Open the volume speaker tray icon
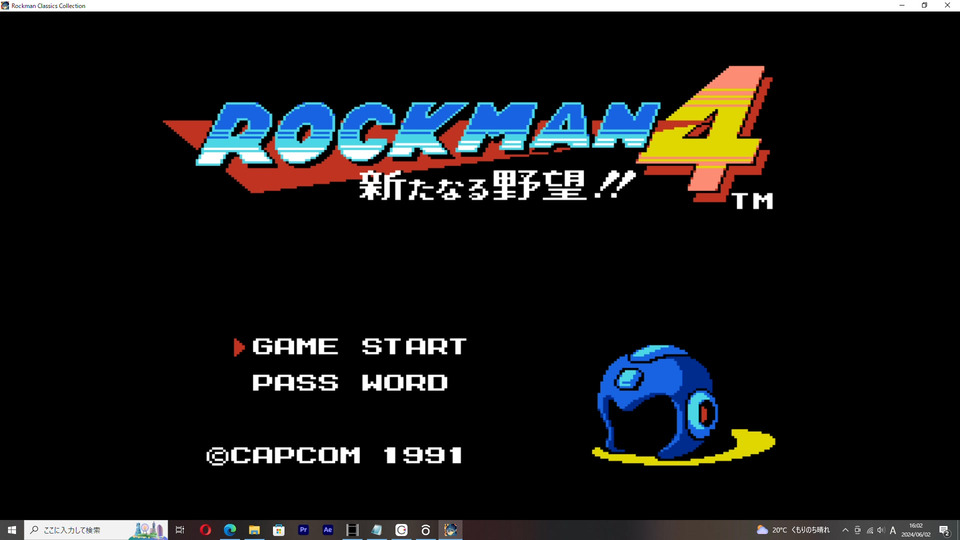This screenshot has height=540, width=960. 881,530
